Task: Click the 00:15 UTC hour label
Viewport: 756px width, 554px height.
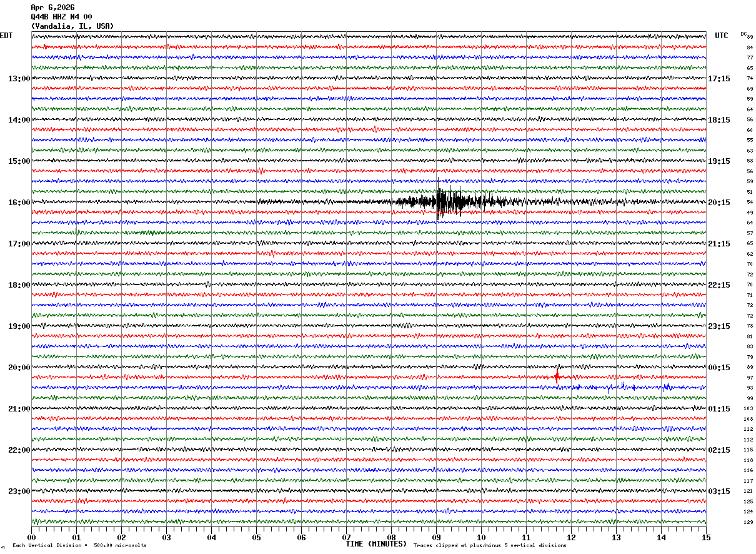Action: (719, 368)
